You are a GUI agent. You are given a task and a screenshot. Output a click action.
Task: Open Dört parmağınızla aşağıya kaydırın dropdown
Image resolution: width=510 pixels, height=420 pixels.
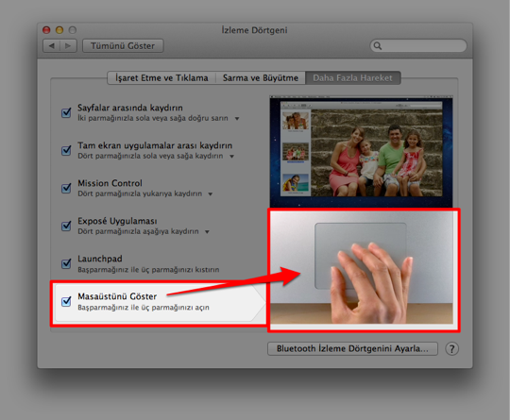point(207,232)
